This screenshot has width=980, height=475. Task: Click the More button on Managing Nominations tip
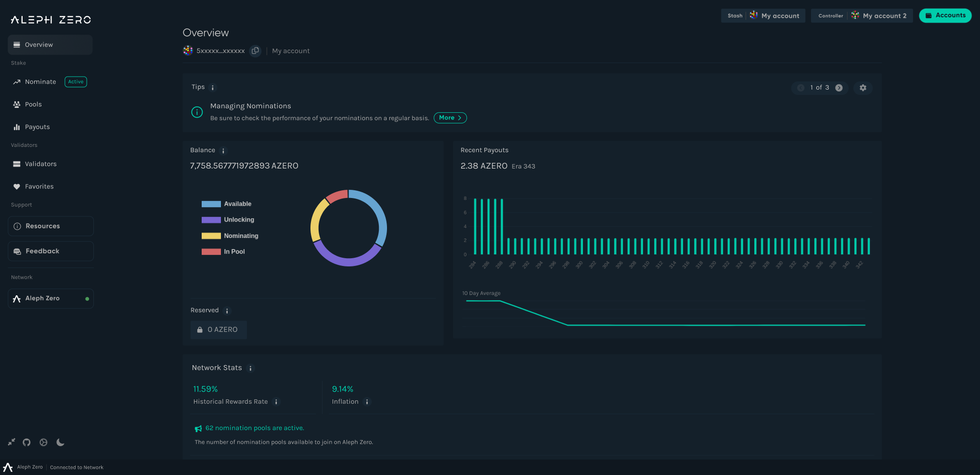coord(450,118)
